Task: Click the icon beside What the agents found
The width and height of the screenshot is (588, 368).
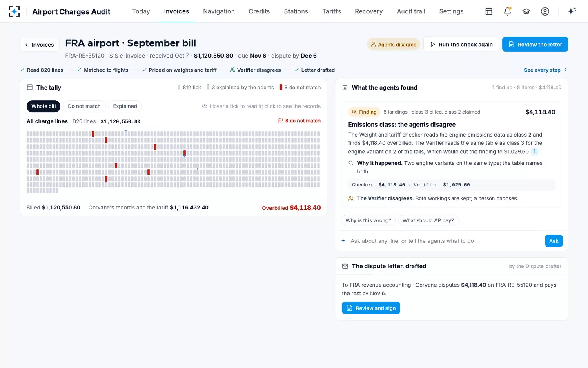Action: (345, 87)
